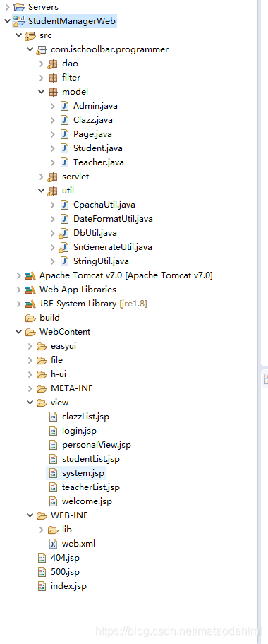
Task: Click the Admin.java file icon
Action: pos(64,106)
